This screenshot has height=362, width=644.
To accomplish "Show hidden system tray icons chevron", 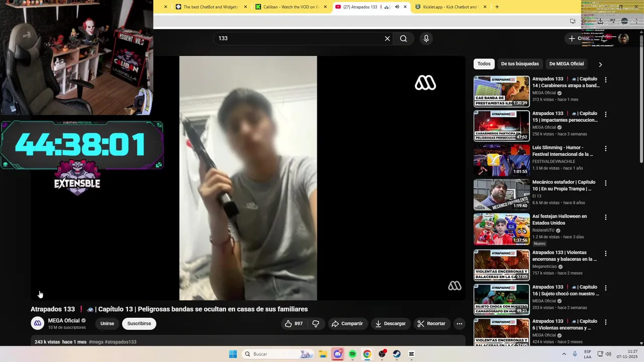I will point(564,354).
